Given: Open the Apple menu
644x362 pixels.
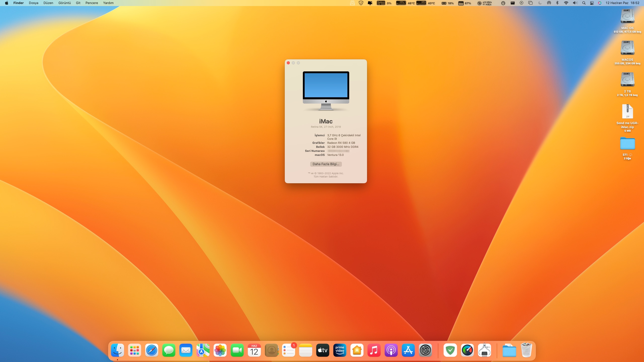Looking at the screenshot, I should pyautogui.click(x=7, y=3).
